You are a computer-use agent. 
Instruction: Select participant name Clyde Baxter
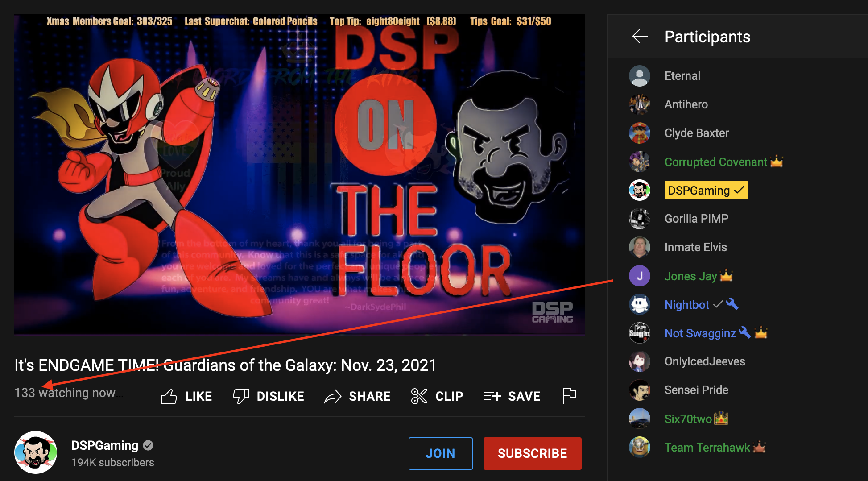pyautogui.click(x=697, y=133)
